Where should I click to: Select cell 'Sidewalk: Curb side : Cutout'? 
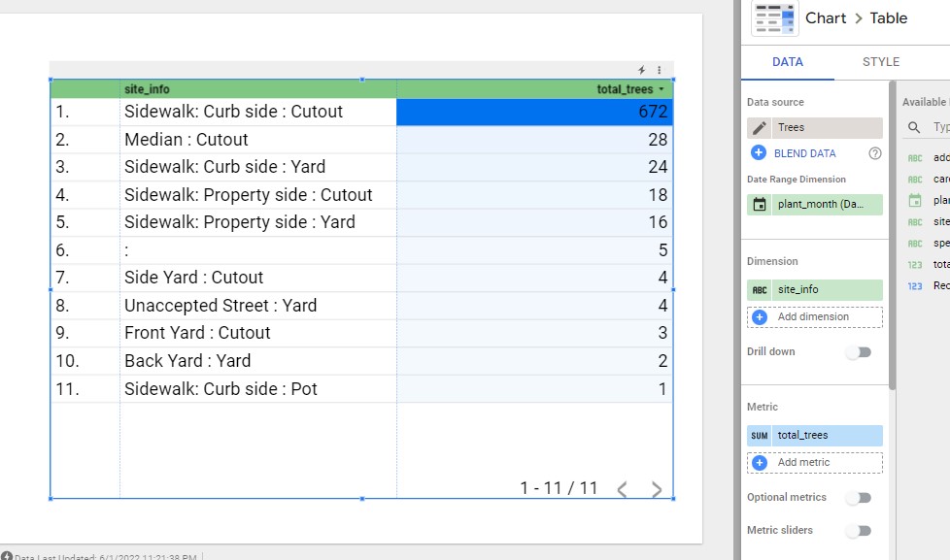coord(258,112)
